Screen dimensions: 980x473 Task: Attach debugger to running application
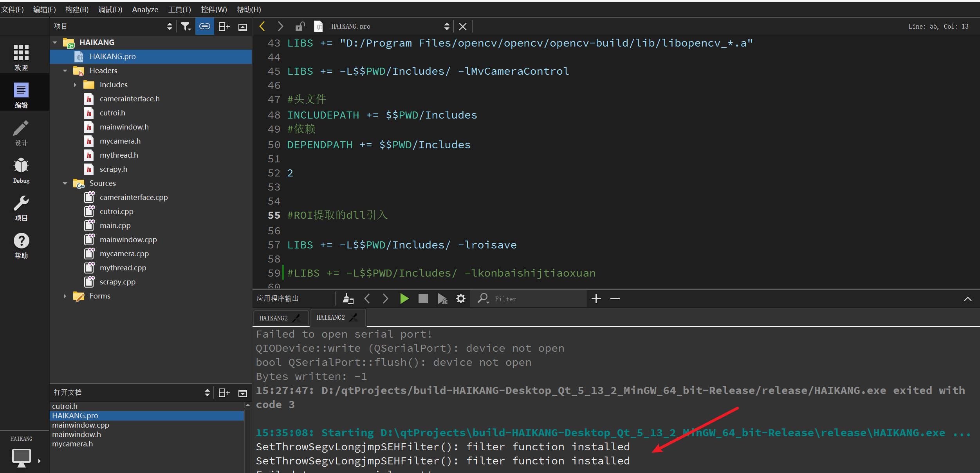tap(442, 299)
